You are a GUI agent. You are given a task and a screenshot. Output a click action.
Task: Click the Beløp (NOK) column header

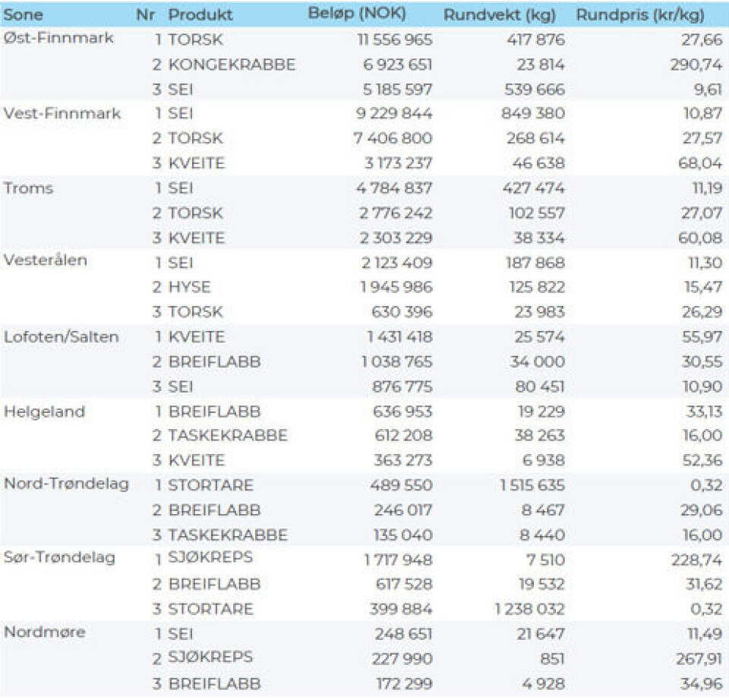click(357, 14)
